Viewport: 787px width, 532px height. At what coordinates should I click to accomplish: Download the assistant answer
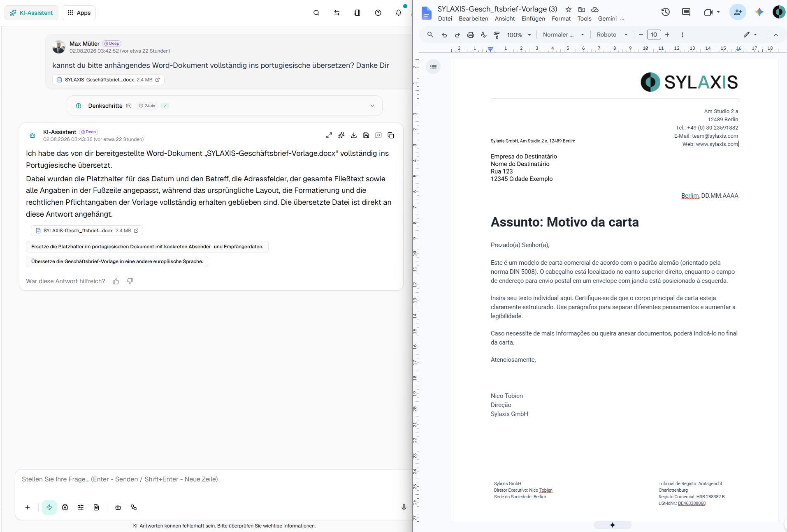tap(354, 135)
